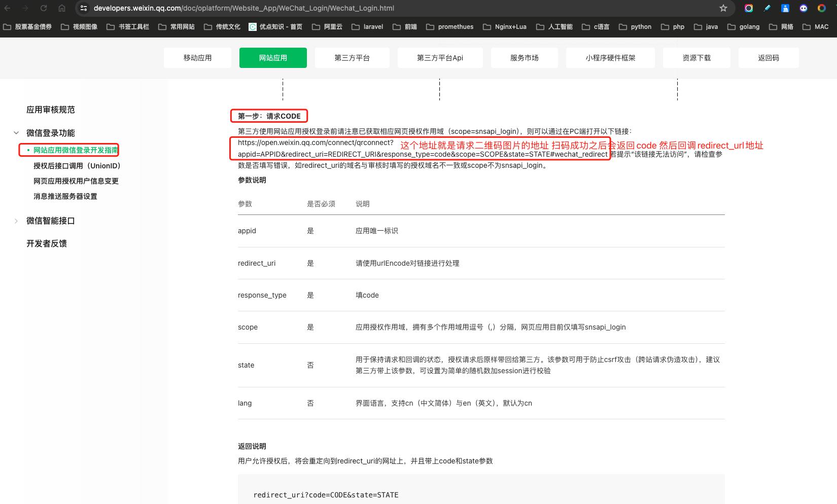Open the 股票基金债券 bookmark folder
Screen dimensions: 837x504
[x=27, y=27]
